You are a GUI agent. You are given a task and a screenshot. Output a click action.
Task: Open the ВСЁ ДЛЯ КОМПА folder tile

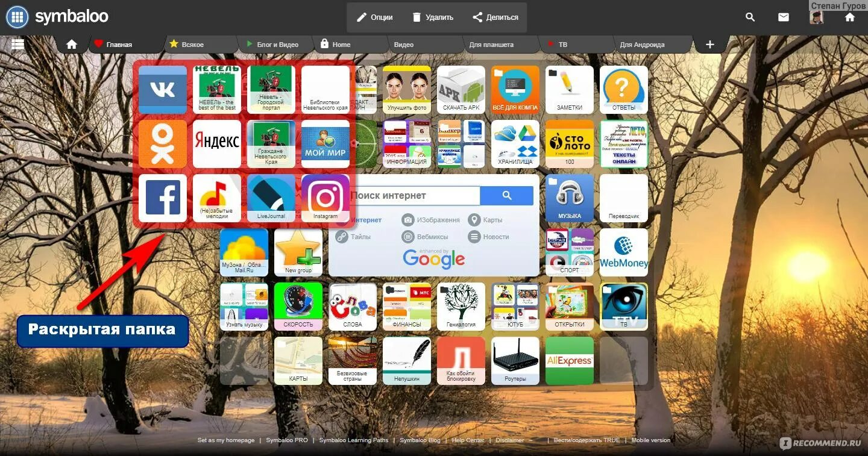pos(515,90)
